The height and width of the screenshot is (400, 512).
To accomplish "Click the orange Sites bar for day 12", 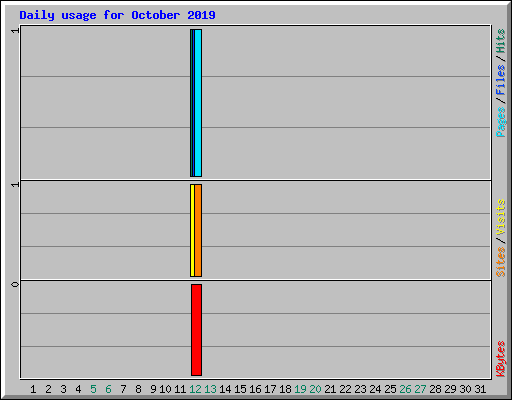I will (x=198, y=230).
